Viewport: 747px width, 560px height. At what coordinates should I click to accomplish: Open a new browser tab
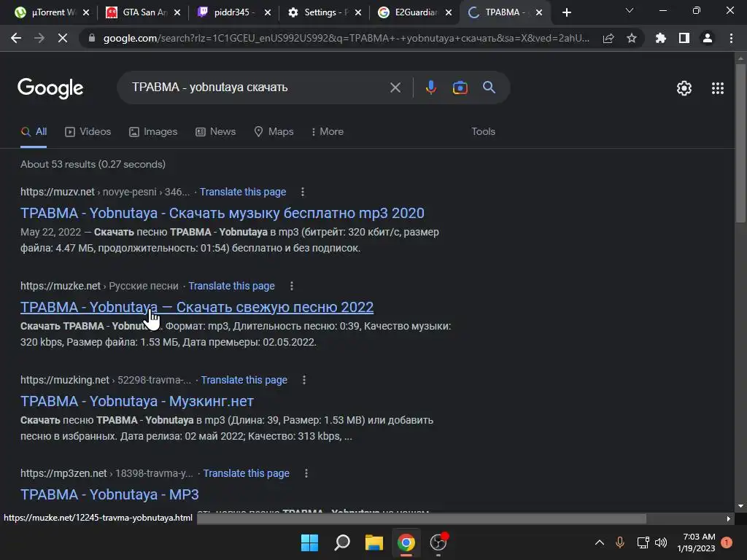(x=566, y=12)
